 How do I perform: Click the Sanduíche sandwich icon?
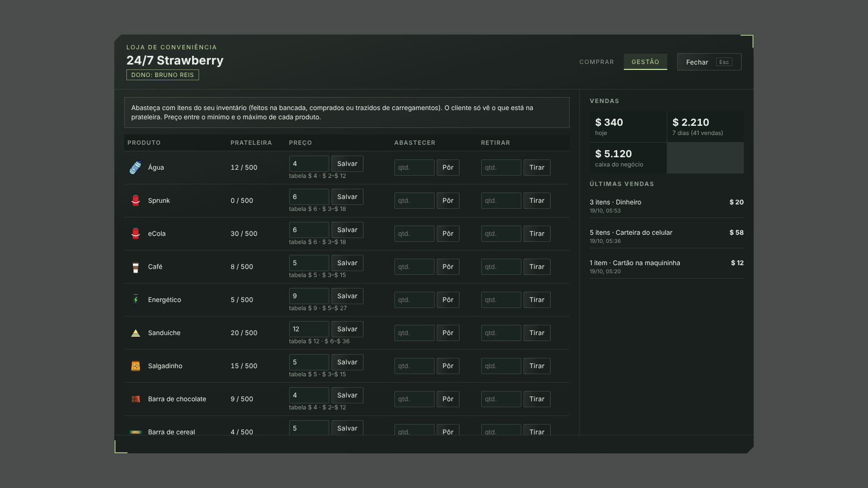(136, 333)
